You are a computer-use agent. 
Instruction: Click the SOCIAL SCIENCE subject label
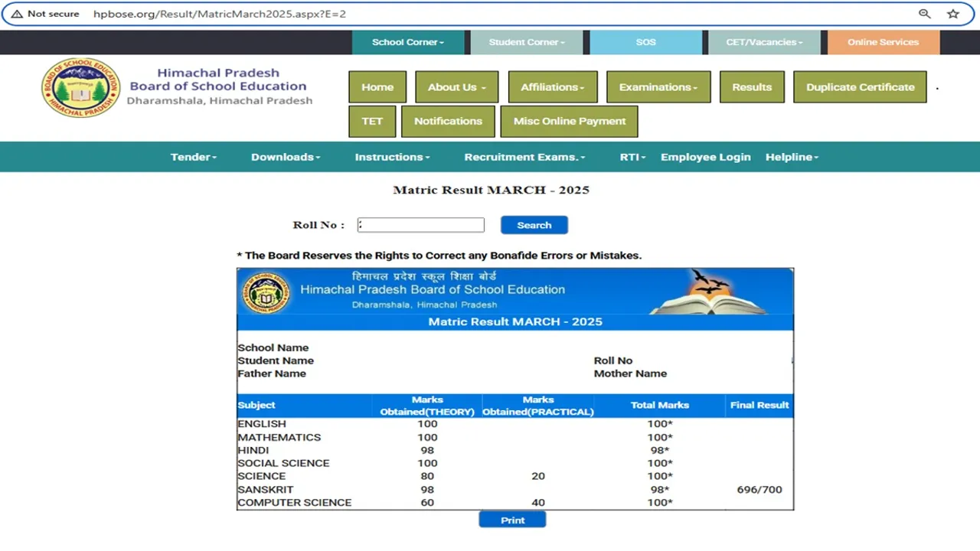[x=283, y=463]
